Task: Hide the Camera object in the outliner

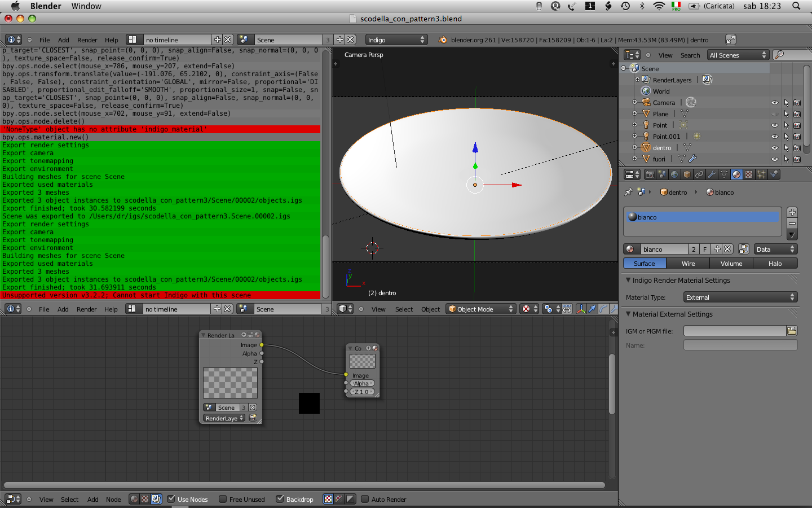Action: click(x=775, y=103)
